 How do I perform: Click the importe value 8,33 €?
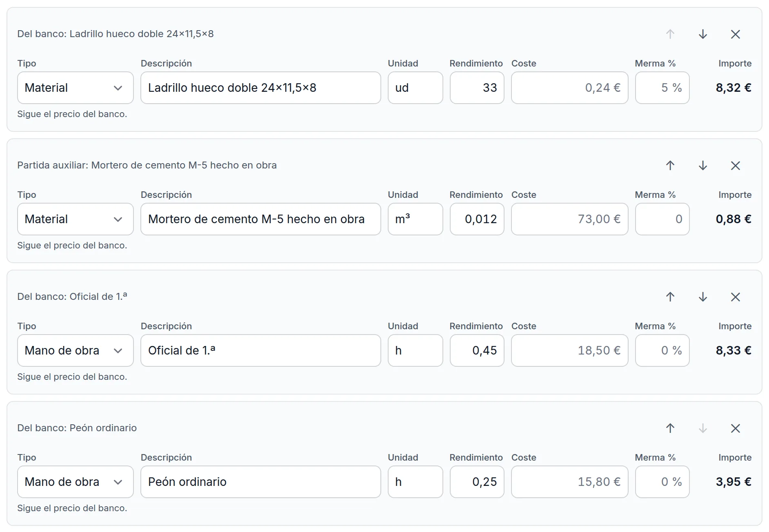coord(733,350)
